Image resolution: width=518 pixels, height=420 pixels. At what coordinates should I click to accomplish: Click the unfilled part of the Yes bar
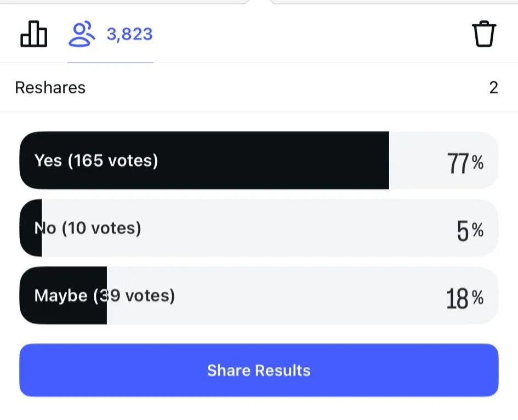417,161
